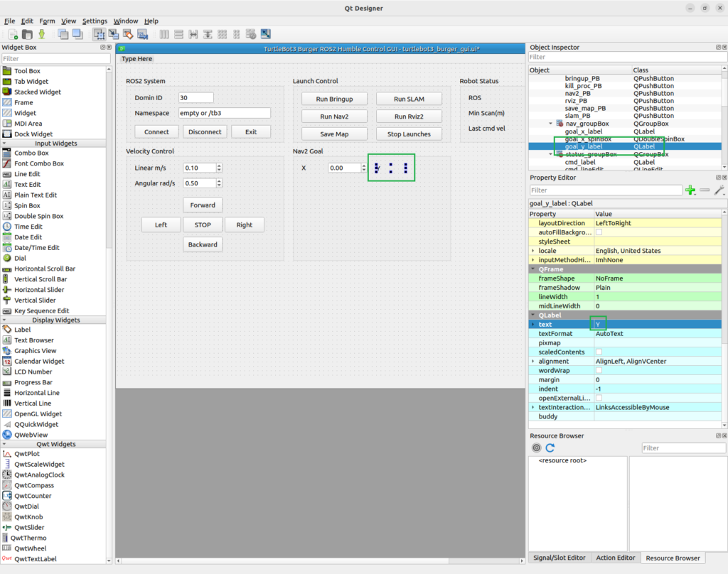Toggle the scaledContents checkbox
The height and width of the screenshot is (574, 728).
click(x=599, y=352)
